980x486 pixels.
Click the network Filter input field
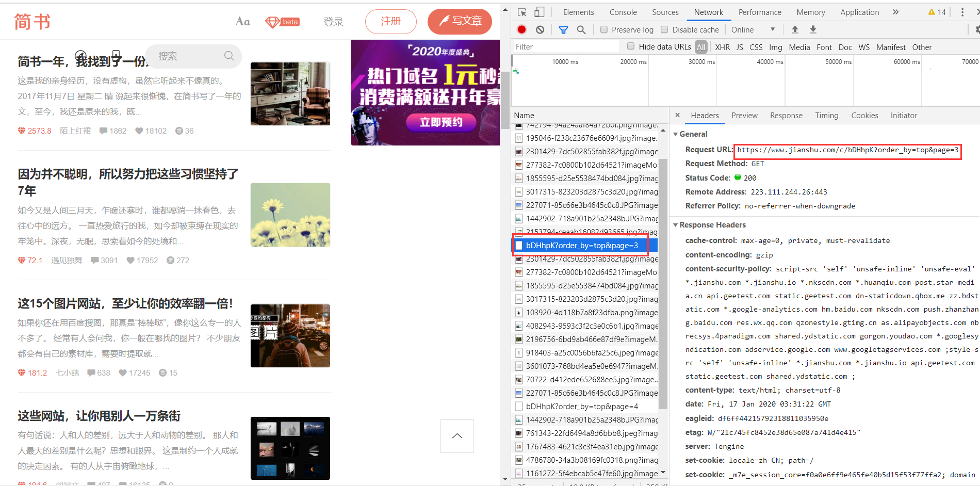pyautogui.click(x=565, y=47)
